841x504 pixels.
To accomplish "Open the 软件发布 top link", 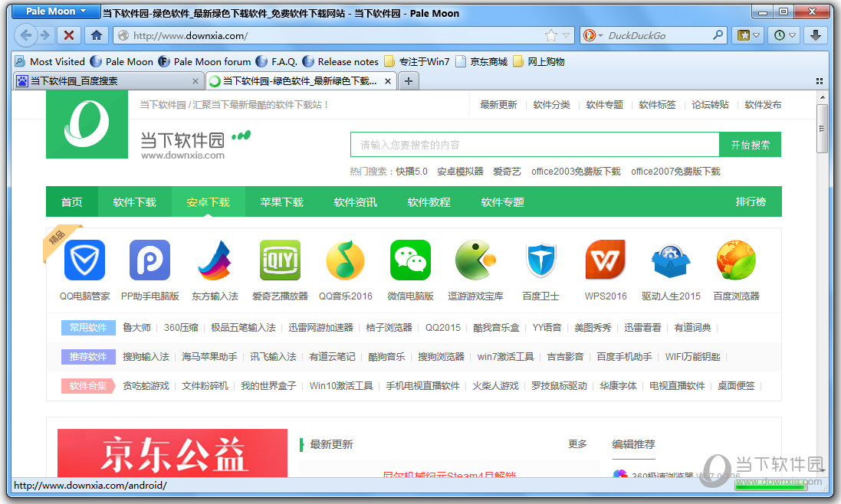I will tap(763, 104).
